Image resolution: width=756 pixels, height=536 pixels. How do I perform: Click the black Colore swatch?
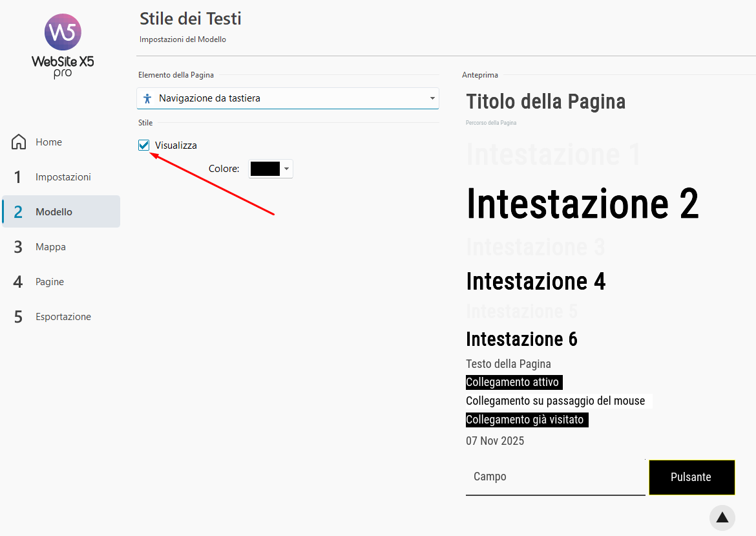coord(265,169)
